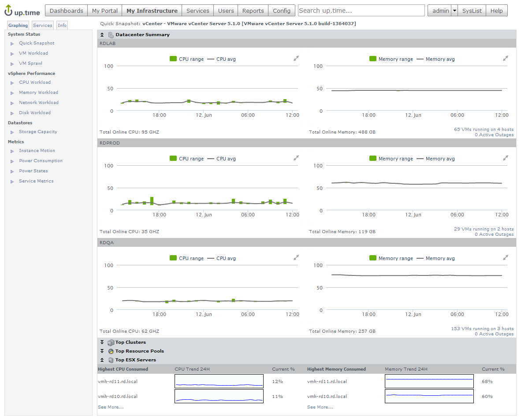Open the Dashboards menu

coord(66,11)
